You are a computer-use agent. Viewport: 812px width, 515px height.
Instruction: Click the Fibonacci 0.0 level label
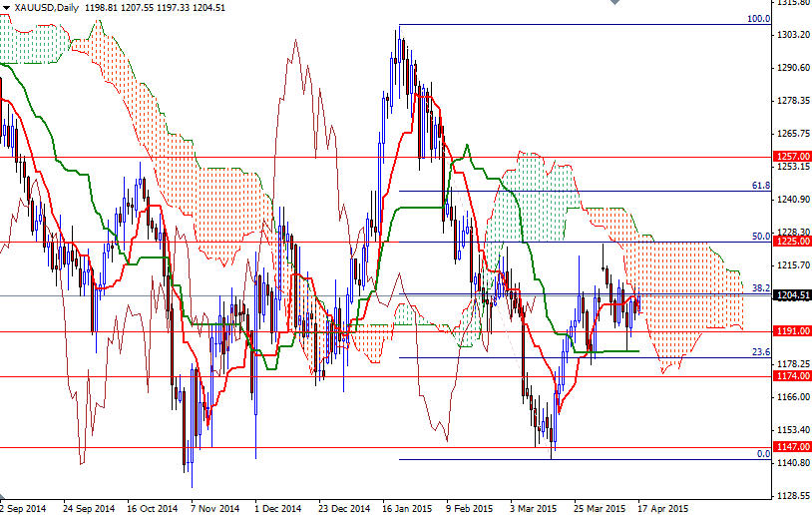point(763,454)
